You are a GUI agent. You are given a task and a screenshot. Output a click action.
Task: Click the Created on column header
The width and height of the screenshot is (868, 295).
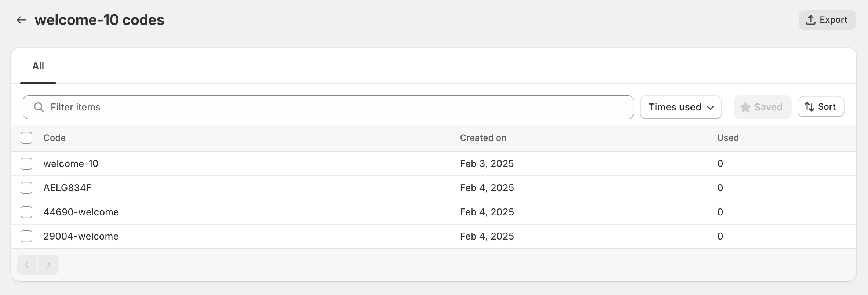[x=483, y=138]
